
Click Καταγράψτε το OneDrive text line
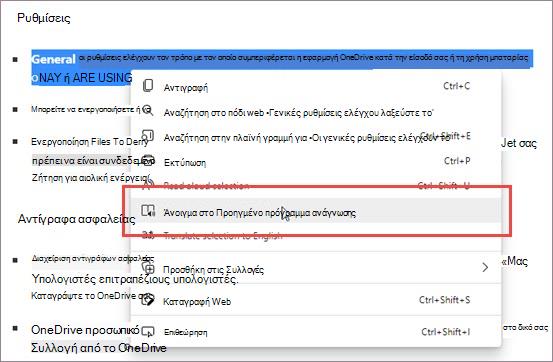coord(91,295)
